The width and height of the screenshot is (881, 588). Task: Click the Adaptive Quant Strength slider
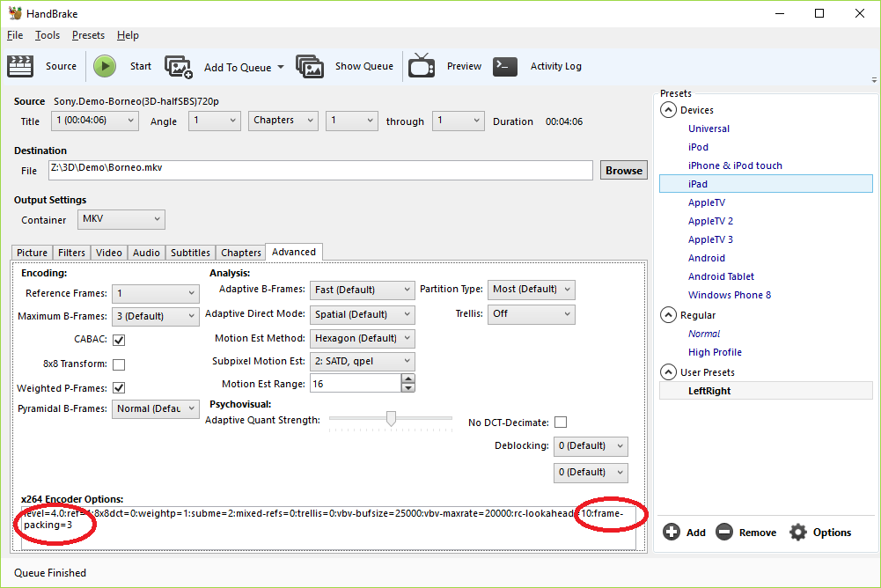(x=391, y=420)
